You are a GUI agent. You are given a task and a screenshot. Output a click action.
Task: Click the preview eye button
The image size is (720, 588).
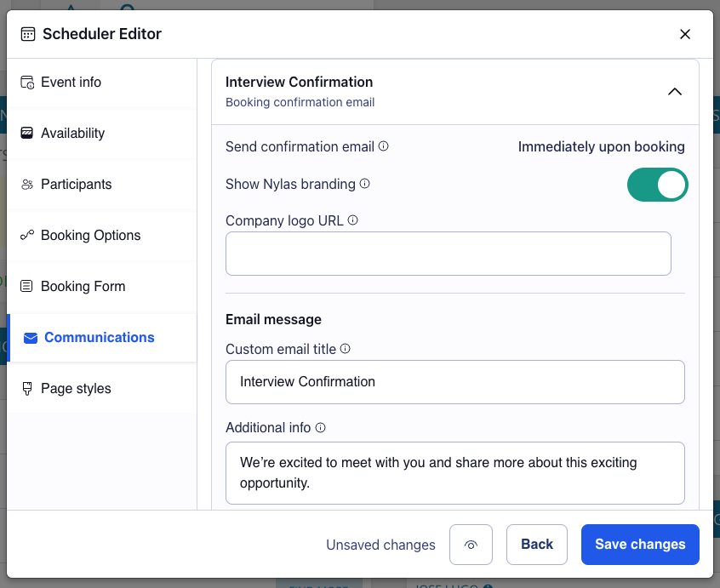(x=471, y=545)
